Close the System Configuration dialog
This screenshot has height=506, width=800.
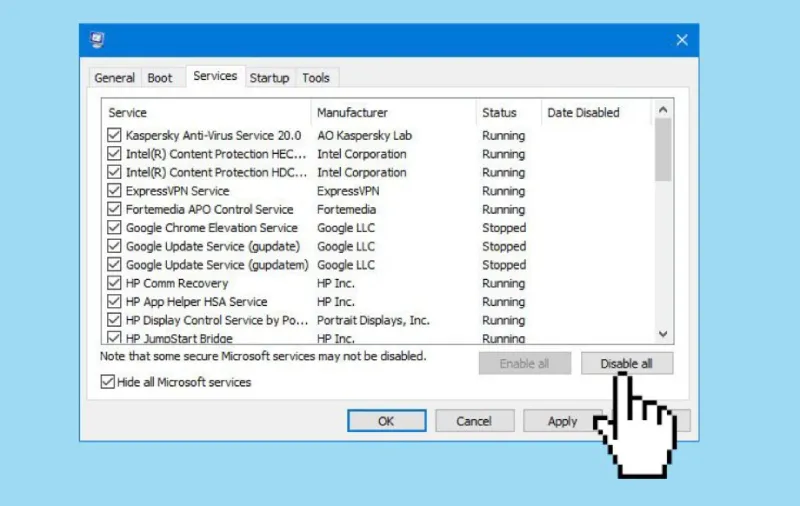(x=682, y=40)
